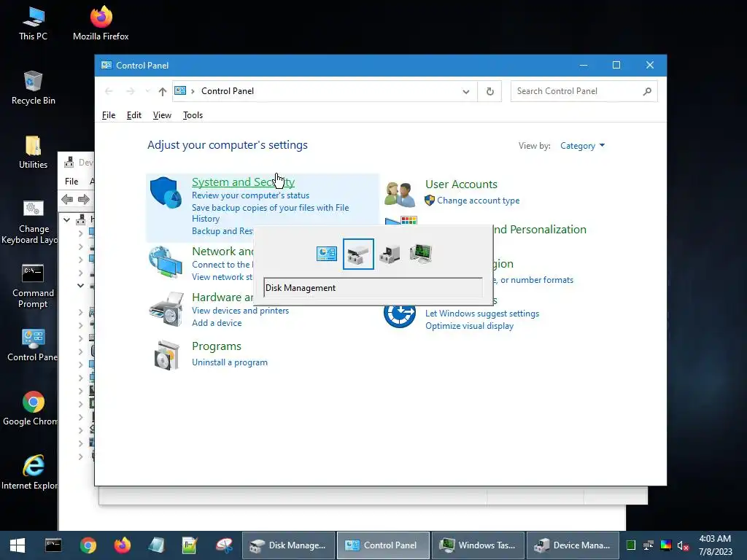This screenshot has height=560, width=747.
Task: Open the File menu in Control Panel
Action: [x=109, y=115]
